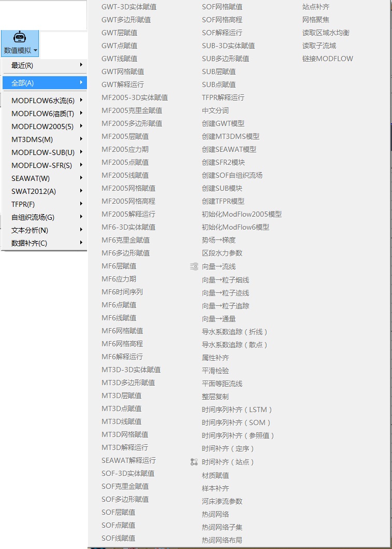This screenshot has width=392, height=549.
Task: Choose 站点补齐
Action: pyautogui.click(x=316, y=7)
